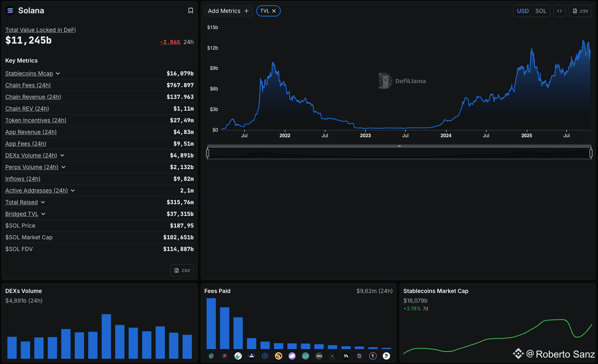Click the +3.78% 7d stablecoin change
Screen dimensions: 598x364
pos(416,309)
